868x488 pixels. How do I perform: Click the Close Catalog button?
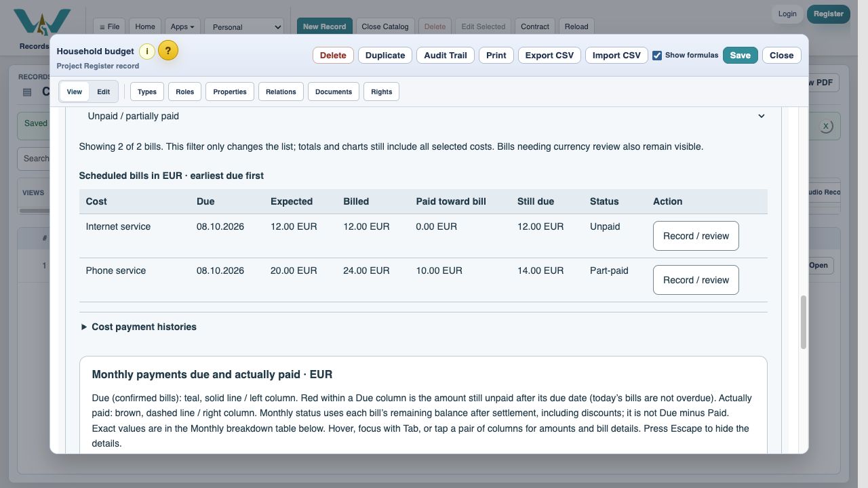385,26
